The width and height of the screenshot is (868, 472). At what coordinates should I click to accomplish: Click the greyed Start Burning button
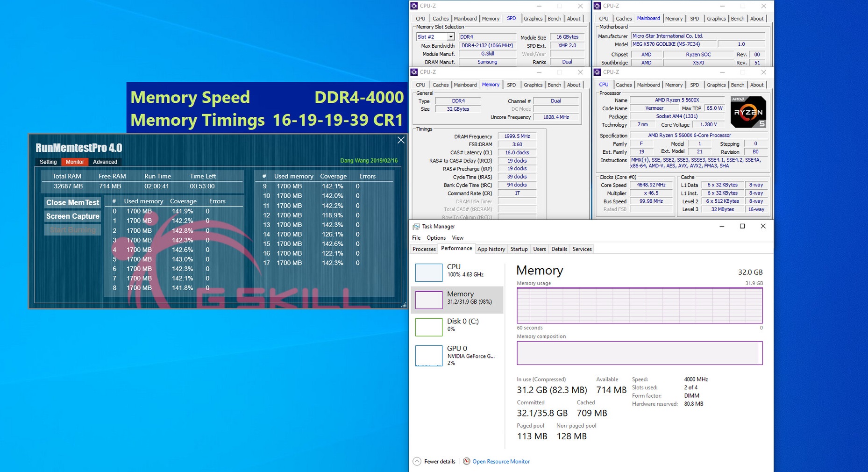[x=72, y=230]
